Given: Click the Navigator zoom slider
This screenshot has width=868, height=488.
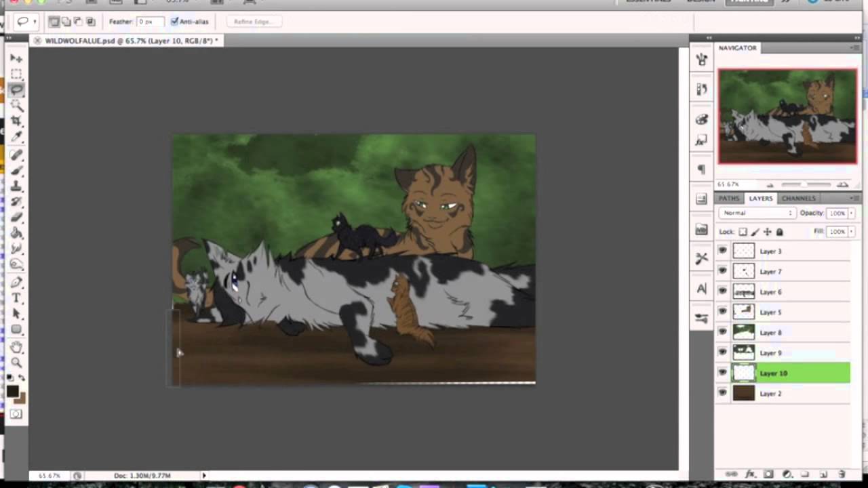Looking at the screenshot, I should [x=806, y=184].
